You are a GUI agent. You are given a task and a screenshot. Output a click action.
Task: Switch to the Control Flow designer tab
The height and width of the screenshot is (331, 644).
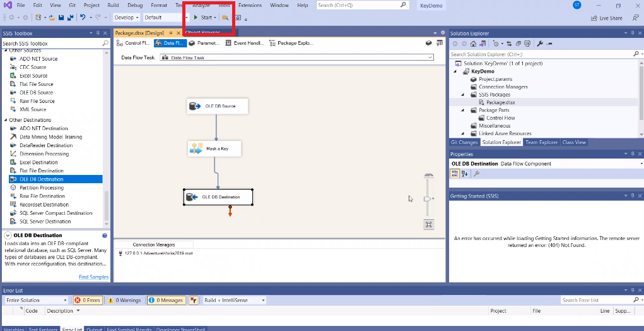(134, 43)
